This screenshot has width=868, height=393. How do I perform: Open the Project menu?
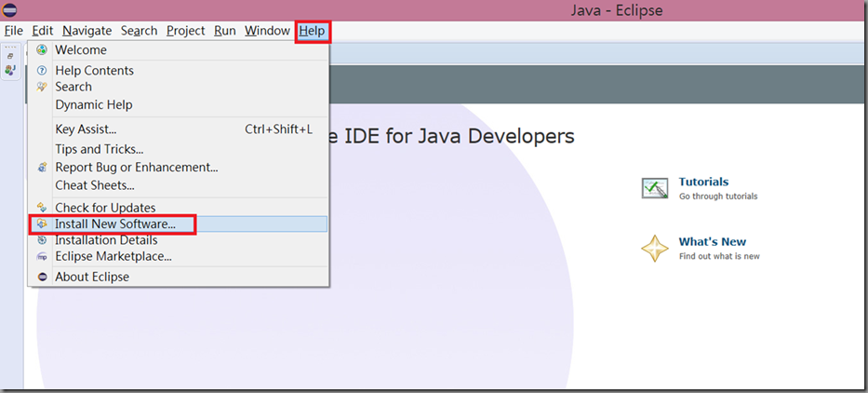click(186, 31)
